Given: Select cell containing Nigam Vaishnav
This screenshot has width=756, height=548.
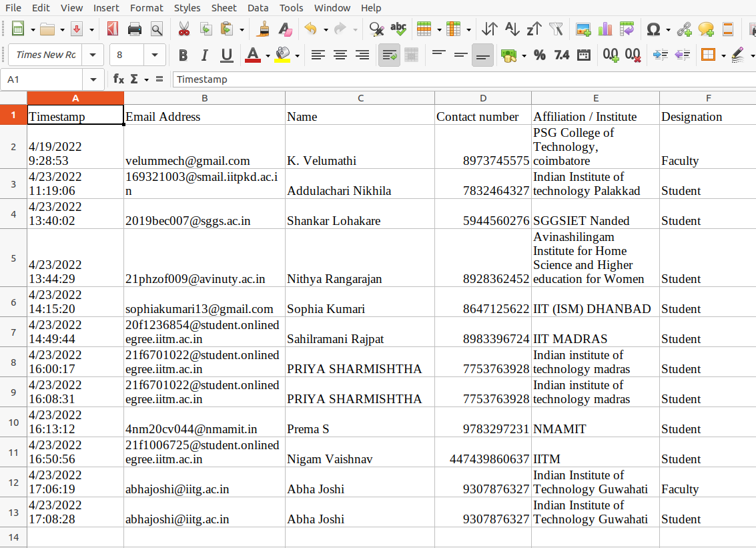Looking at the screenshot, I should click(x=360, y=452).
